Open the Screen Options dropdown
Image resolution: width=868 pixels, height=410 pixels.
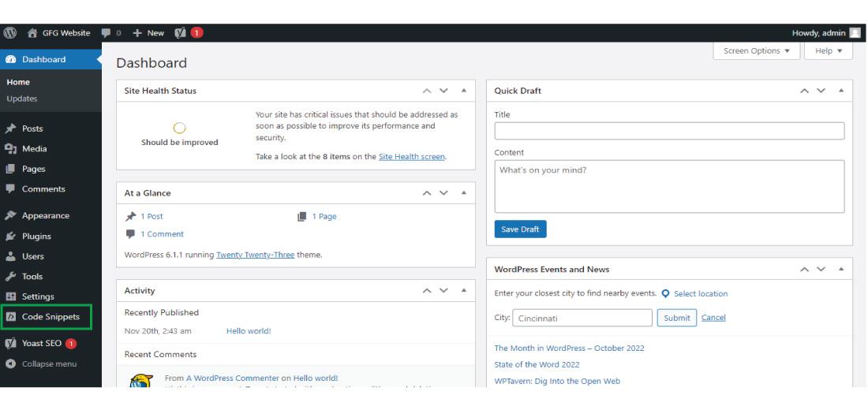coord(756,51)
